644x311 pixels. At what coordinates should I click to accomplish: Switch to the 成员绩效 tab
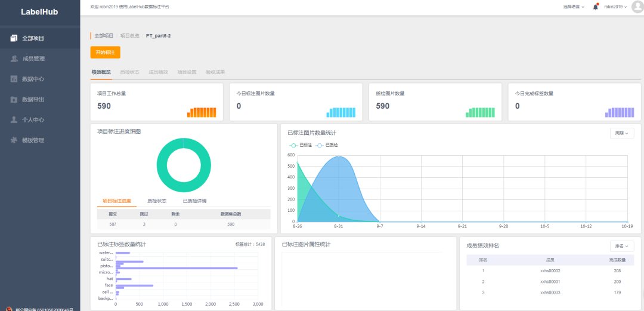click(158, 72)
